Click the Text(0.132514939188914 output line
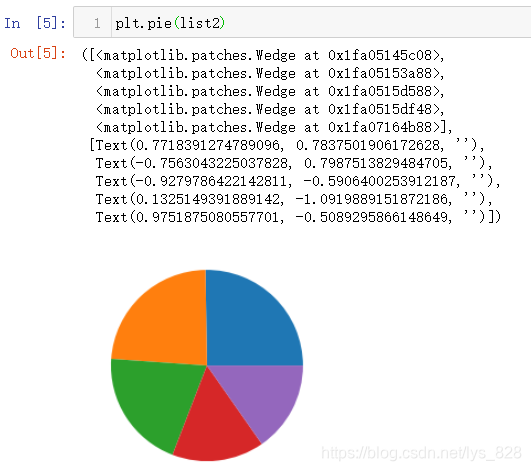The width and height of the screenshot is (531, 471). pyautogui.click(x=294, y=199)
